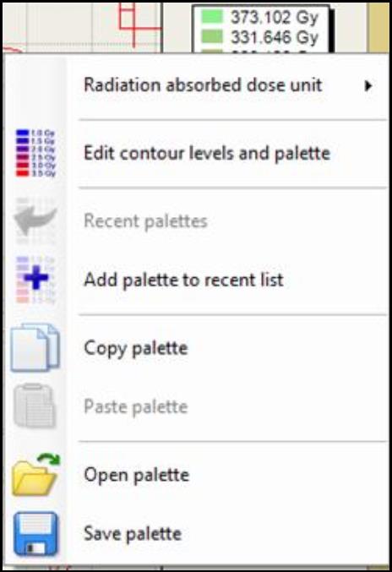Choose Open palette text entry
The image size is (392, 572).
(x=136, y=475)
